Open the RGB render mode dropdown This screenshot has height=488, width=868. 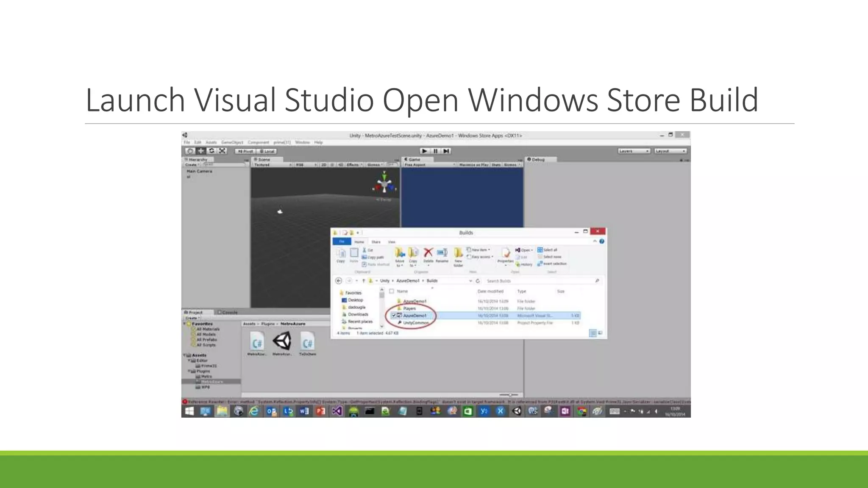306,165
